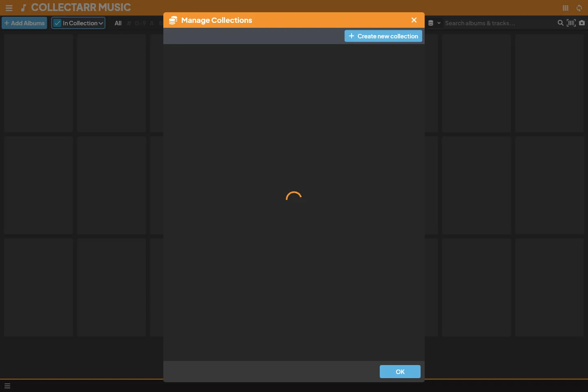Select the A alphabet filter
The image size is (588, 392).
[x=152, y=23]
